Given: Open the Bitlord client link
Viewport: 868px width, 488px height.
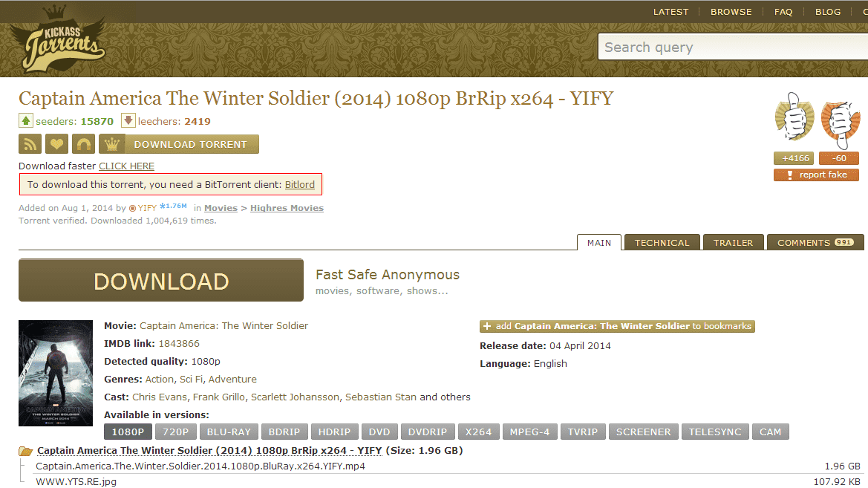Looking at the screenshot, I should coord(299,184).
